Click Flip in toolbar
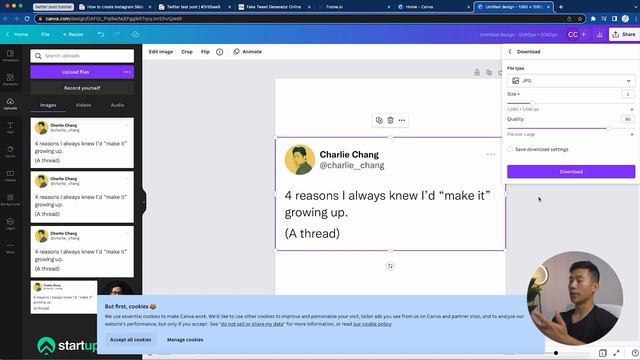640x360 pixels. [x=205, y=52]
